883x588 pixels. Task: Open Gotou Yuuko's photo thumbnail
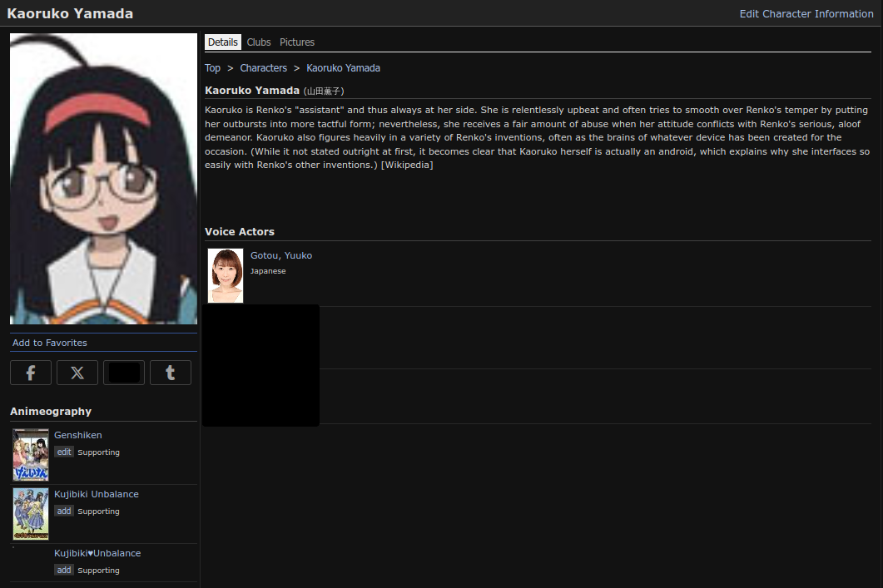point(226,276)
